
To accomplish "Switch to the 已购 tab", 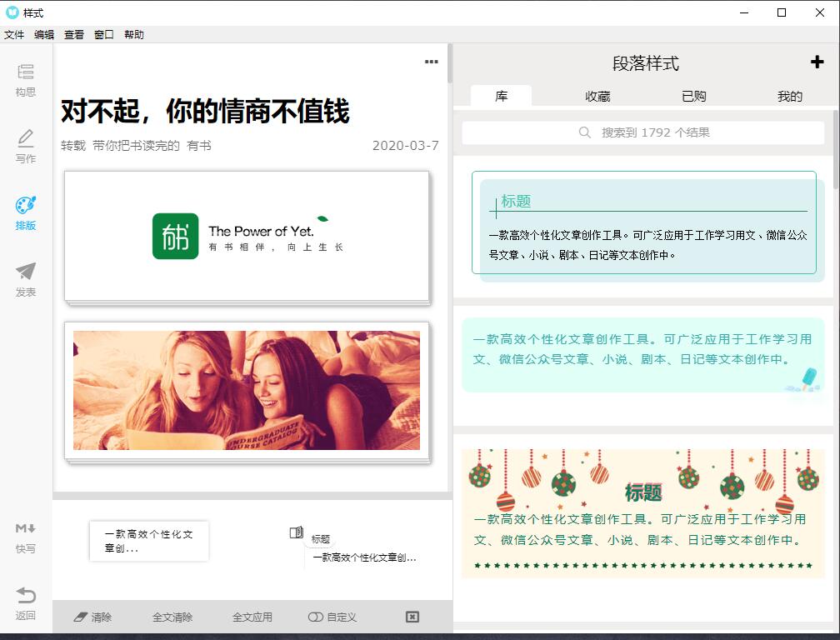I will pos(693,97).
